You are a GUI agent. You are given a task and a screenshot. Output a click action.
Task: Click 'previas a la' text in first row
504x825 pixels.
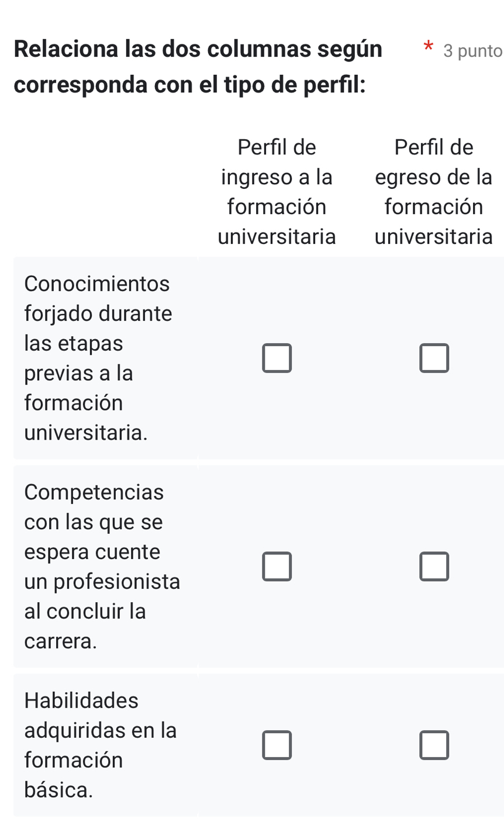[79, 373]
